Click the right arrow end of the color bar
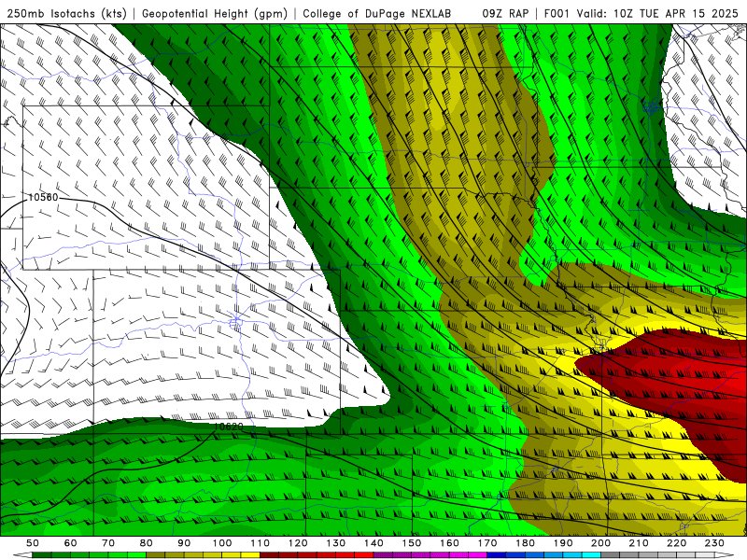747x560 pixels. pos(725,555)
